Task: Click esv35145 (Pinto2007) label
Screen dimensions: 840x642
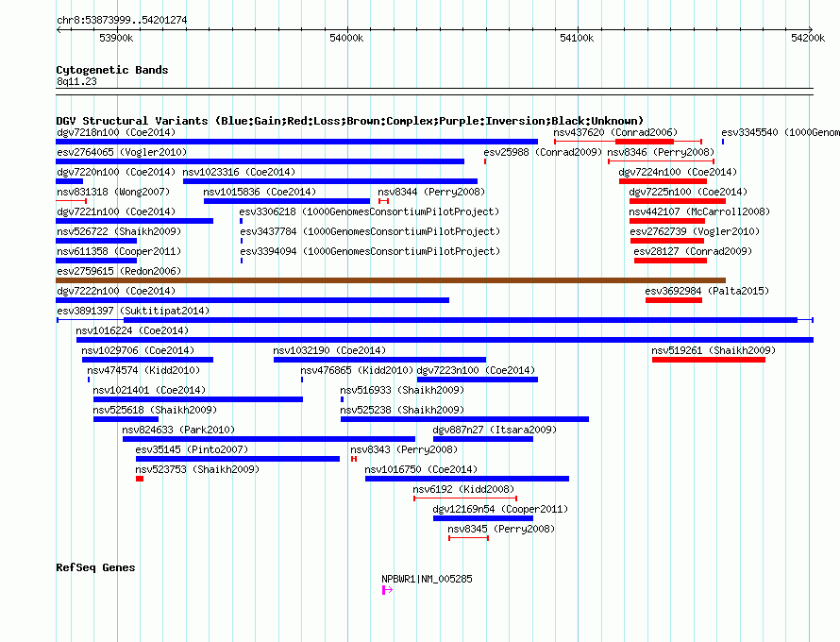Action: pos(192,449)
